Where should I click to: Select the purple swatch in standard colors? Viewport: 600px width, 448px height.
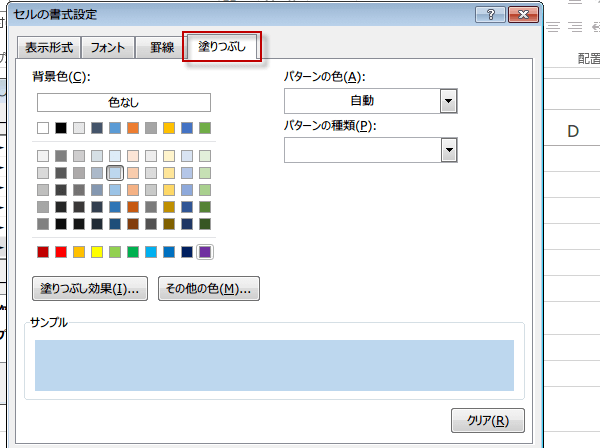205,252
